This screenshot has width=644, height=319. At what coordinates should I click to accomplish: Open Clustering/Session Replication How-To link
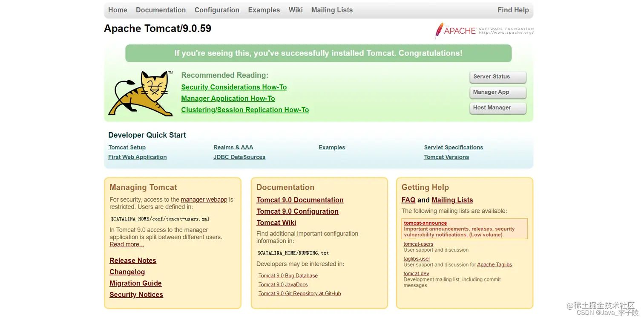coord(245,110)
